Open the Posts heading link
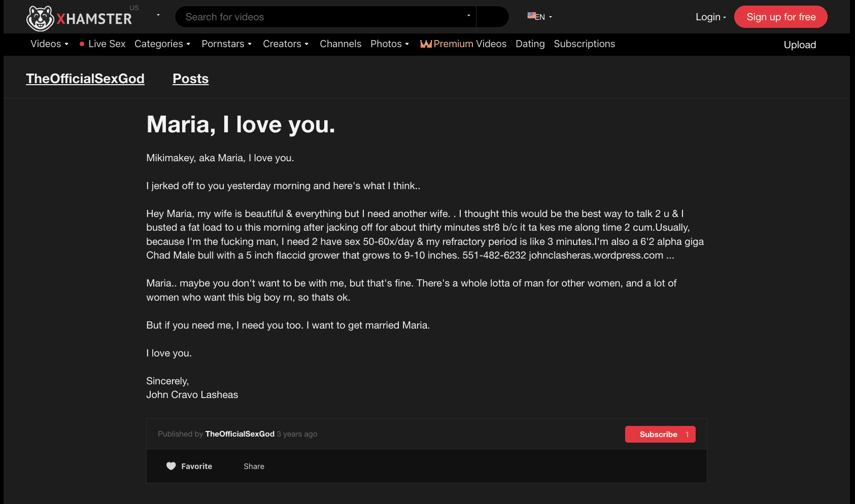Screen dimensions: 855x504 190,79
